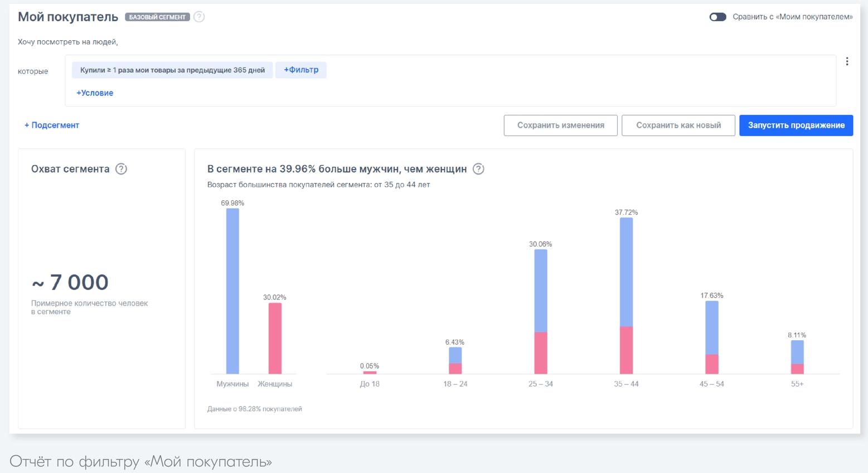Click Сохранить изменения button
868x473 pixels.
tap(560, 125)
